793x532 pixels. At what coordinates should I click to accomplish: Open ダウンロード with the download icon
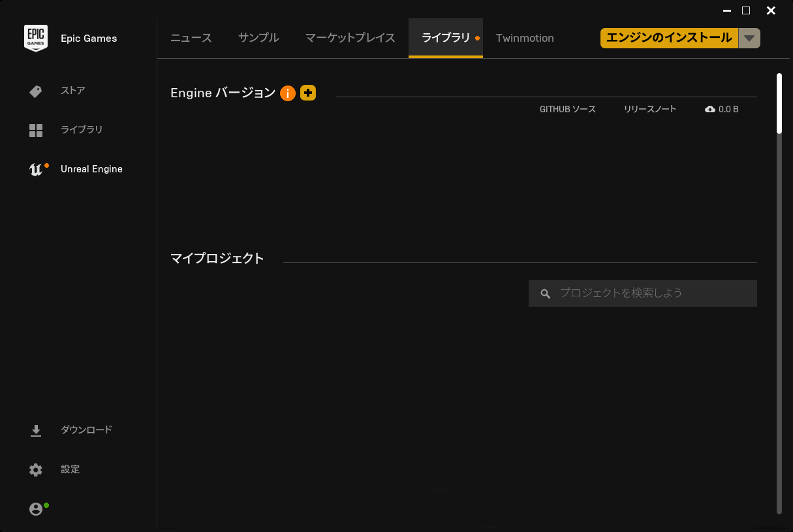tap(36, 430)
